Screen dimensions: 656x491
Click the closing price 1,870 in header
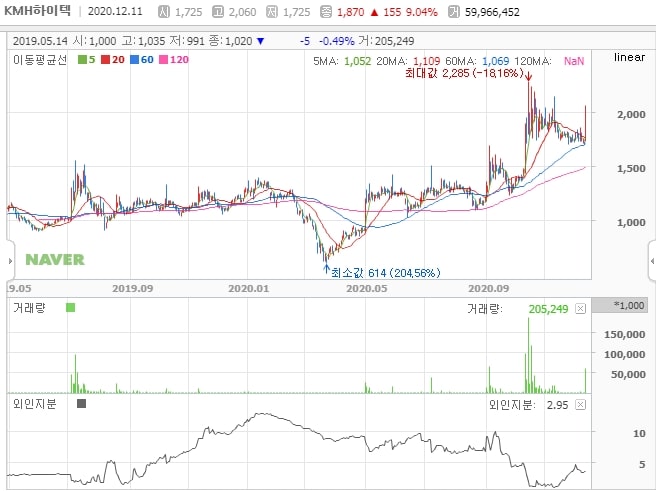click(351, 12)
